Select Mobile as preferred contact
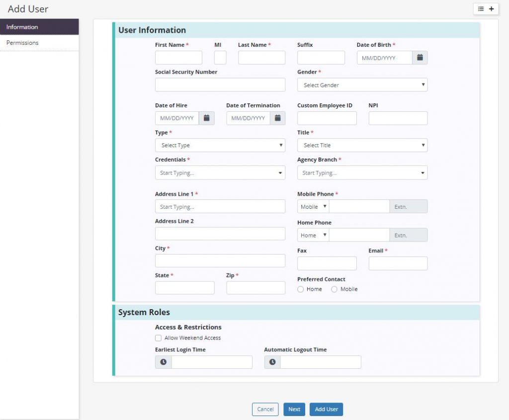This screenshot has height=420, width=509. [335, 289]
